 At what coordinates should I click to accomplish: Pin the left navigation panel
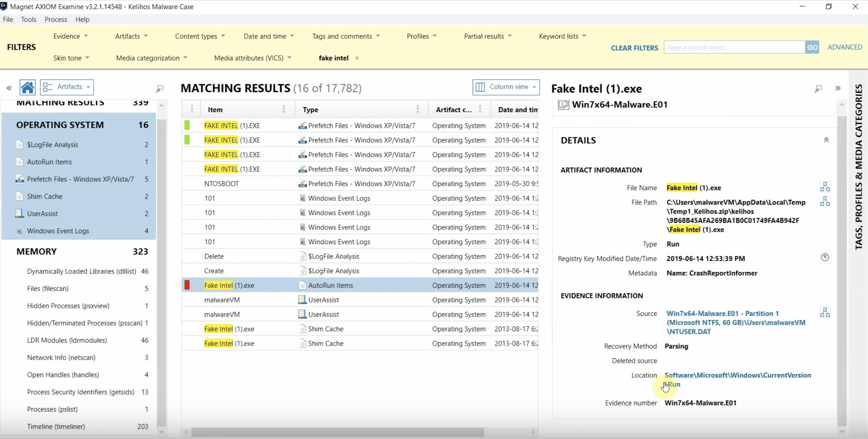[x=160, y=88]
